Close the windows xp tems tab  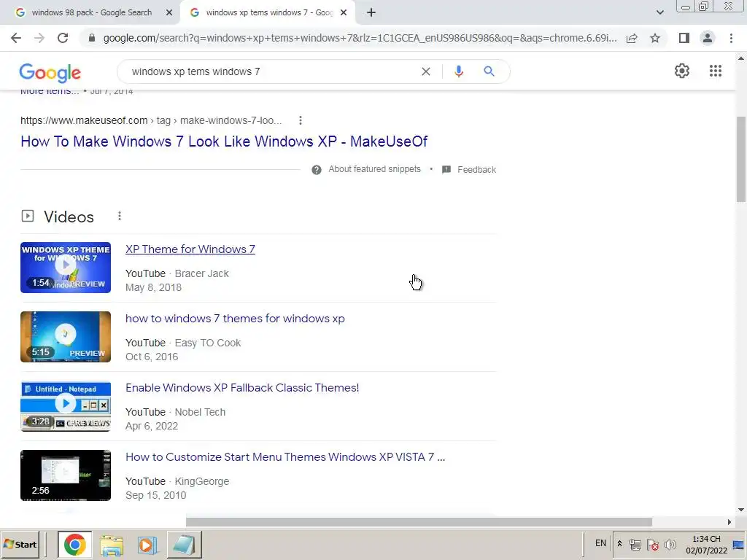(x=344, y=13)
